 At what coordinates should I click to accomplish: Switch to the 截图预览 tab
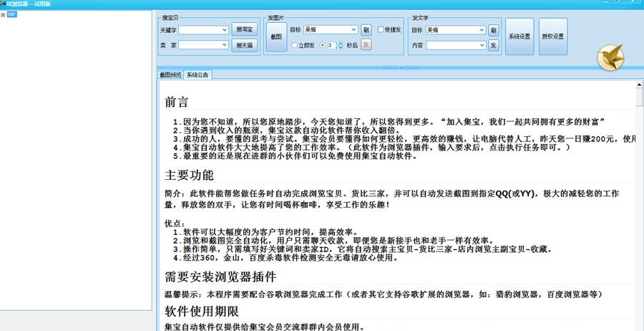(x=170, y=75)
